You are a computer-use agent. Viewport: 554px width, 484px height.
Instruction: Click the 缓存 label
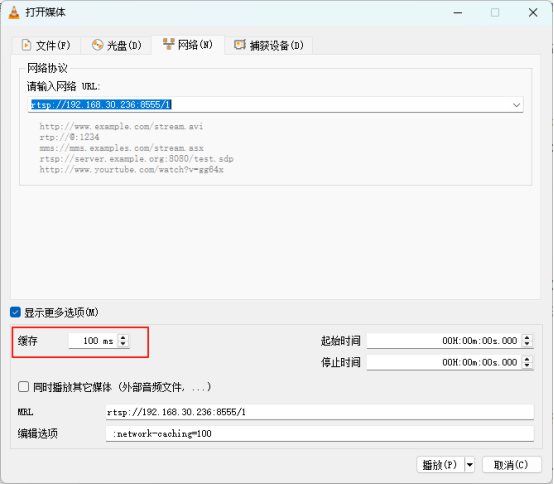point(28,341)
